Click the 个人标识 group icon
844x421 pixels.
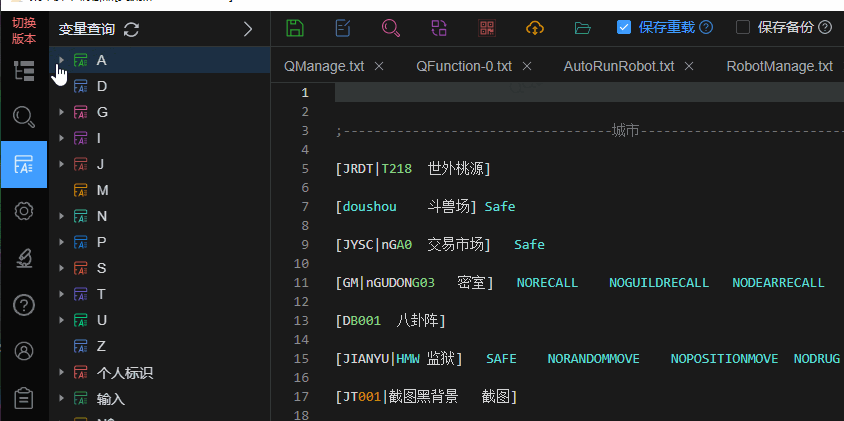click(x=80, y=373)
